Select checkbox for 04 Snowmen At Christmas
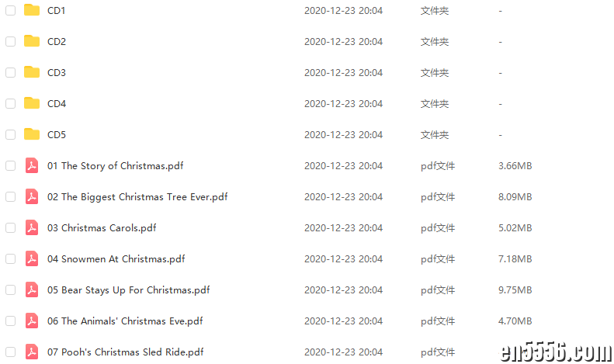Viewport: 614px width, 364px height. point(11,258)
